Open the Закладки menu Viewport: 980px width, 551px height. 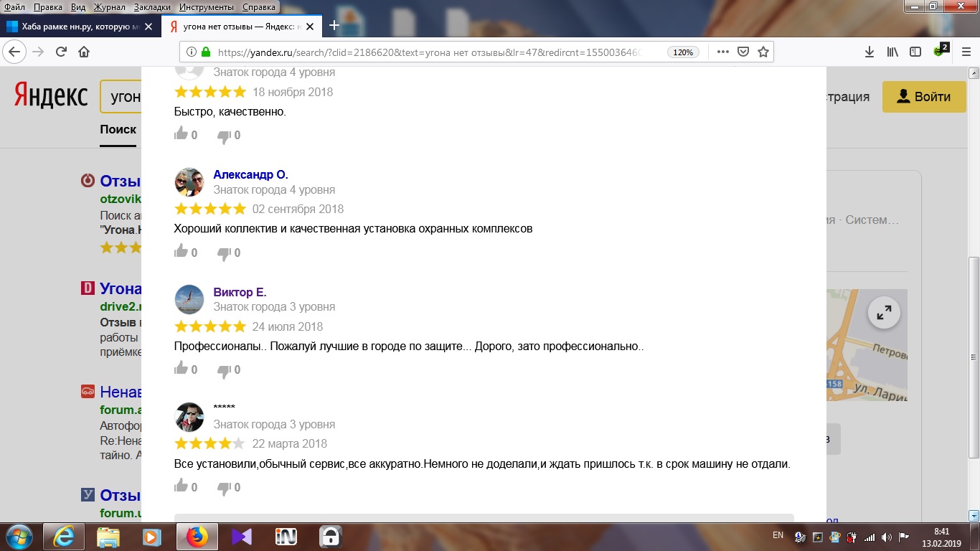pyautogui.click(x=151, y=6)
